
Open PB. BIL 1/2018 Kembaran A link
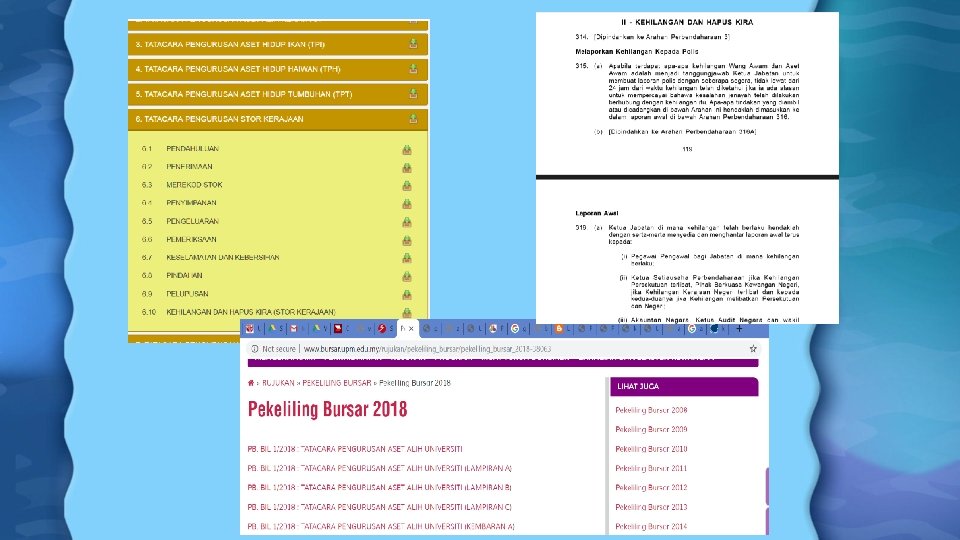click(x=381, y=527)
